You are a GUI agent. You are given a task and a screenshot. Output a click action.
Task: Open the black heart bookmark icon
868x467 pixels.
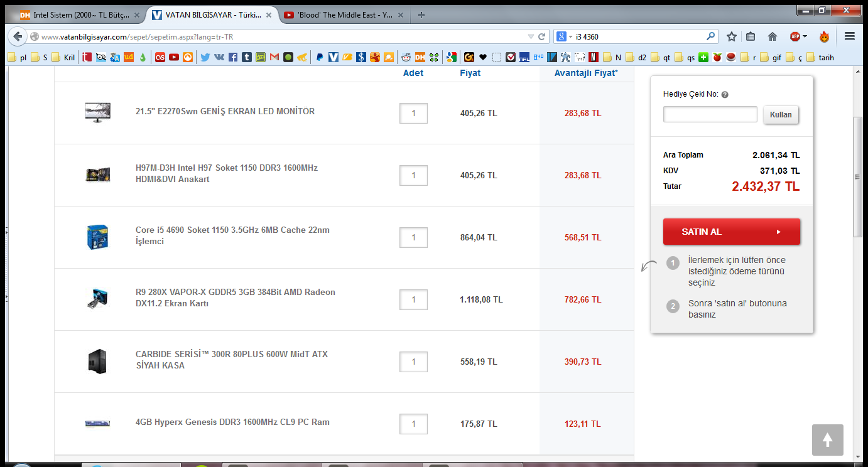click(482, 57)
